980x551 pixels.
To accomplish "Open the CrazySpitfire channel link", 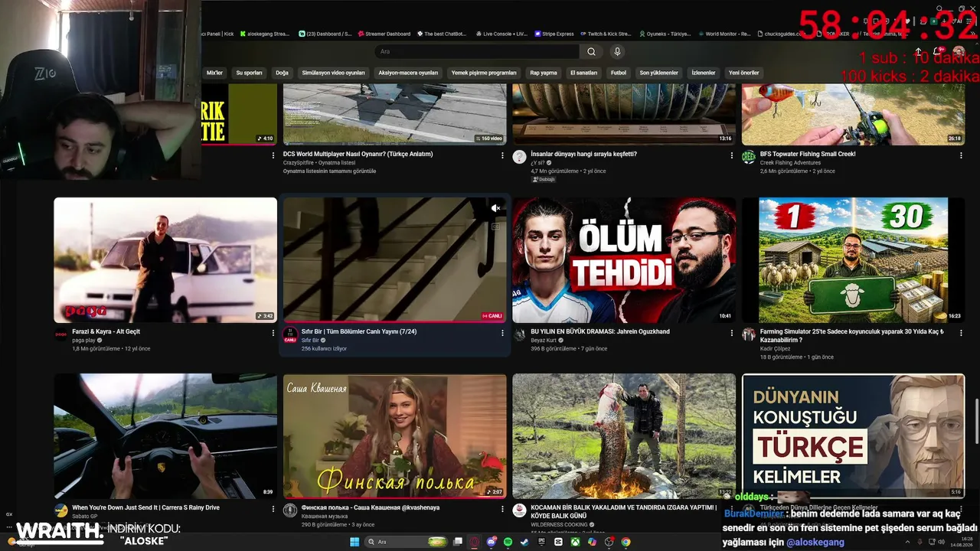I will [x=300, y=163].
